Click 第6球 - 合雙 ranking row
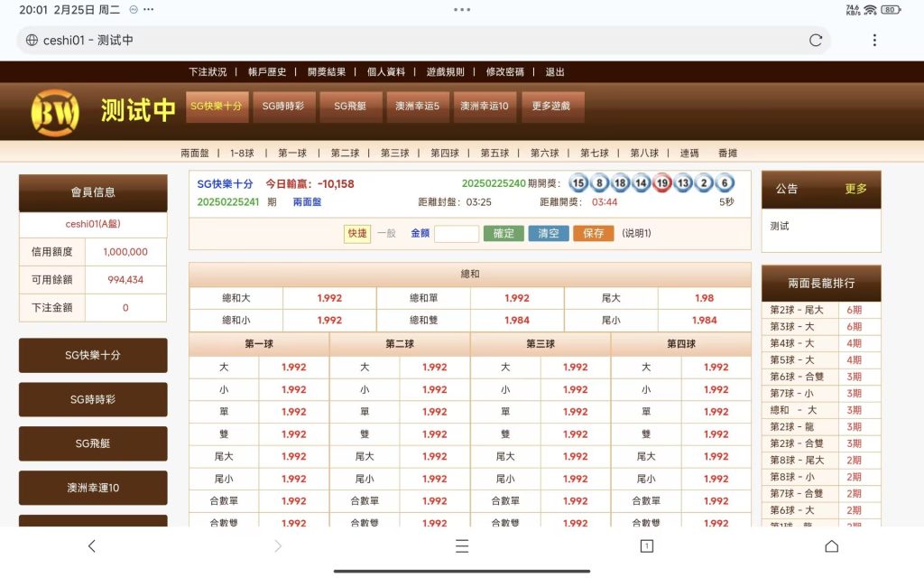 click(x=821, y=377)
